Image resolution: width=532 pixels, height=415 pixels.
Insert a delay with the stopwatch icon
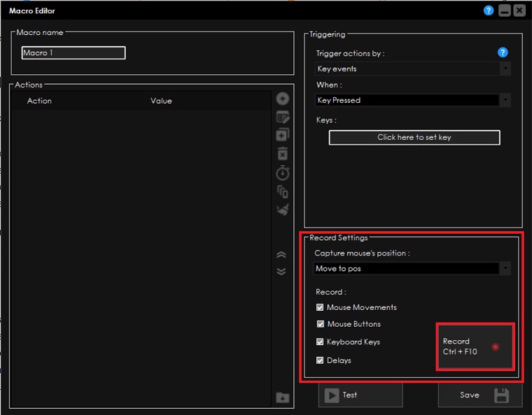pyautogui.click(x=283, y=173)
